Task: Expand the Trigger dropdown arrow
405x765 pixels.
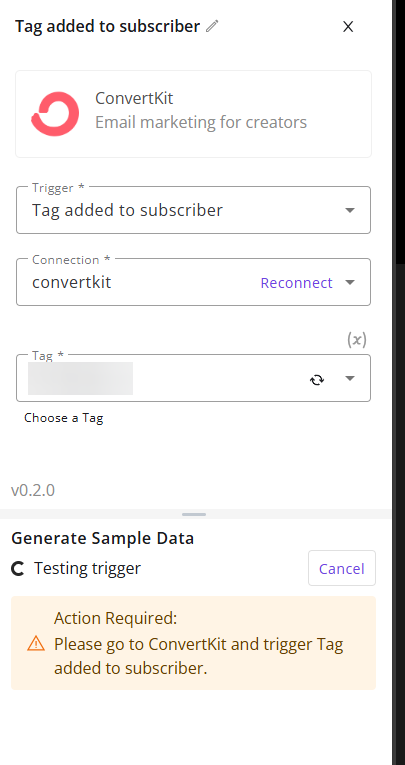Action: [350, 210]
